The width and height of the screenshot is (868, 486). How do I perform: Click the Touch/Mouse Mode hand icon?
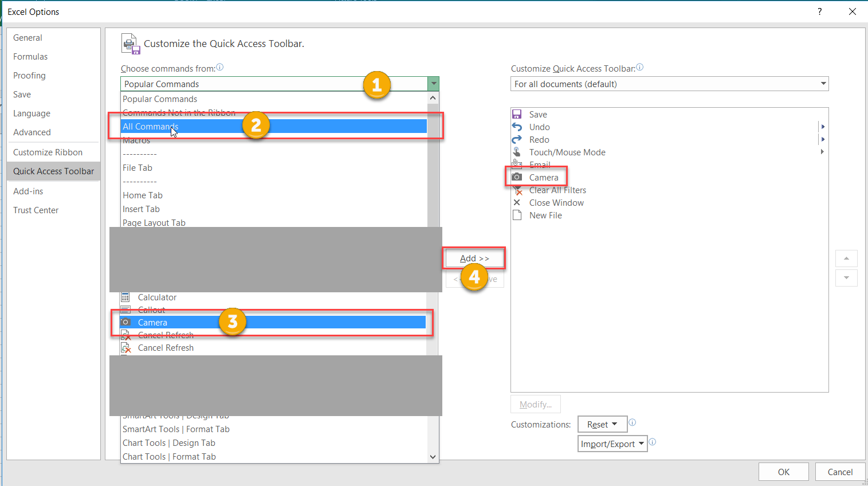pos(517,152)
